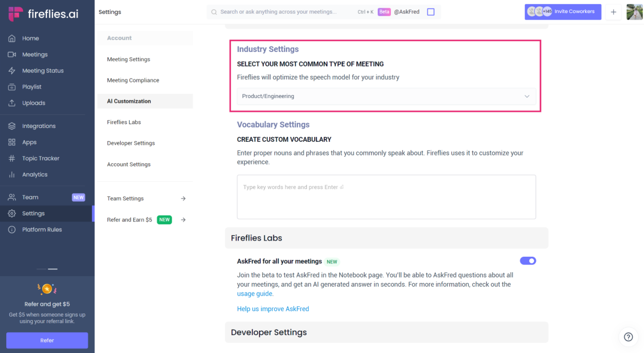Screen dimensions: 644x353
Task: Click the Settings gear icon
Action: (12, 213)
